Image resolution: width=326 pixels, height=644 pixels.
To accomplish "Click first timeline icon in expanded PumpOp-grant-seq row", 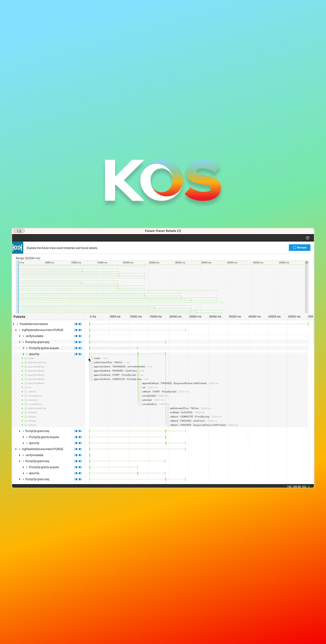I will coord(76,342).
